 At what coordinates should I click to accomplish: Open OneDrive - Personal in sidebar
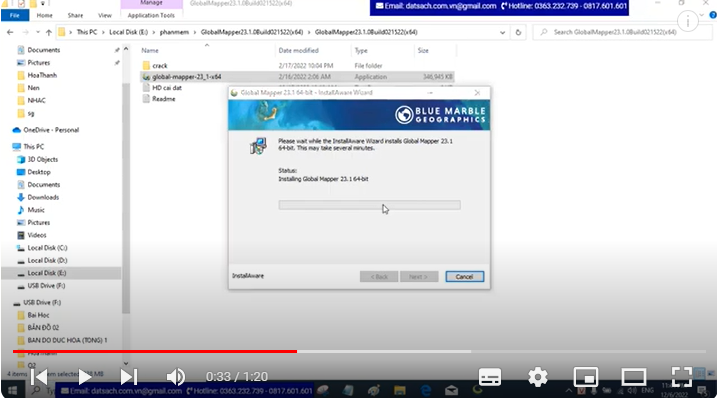(51, 130)
